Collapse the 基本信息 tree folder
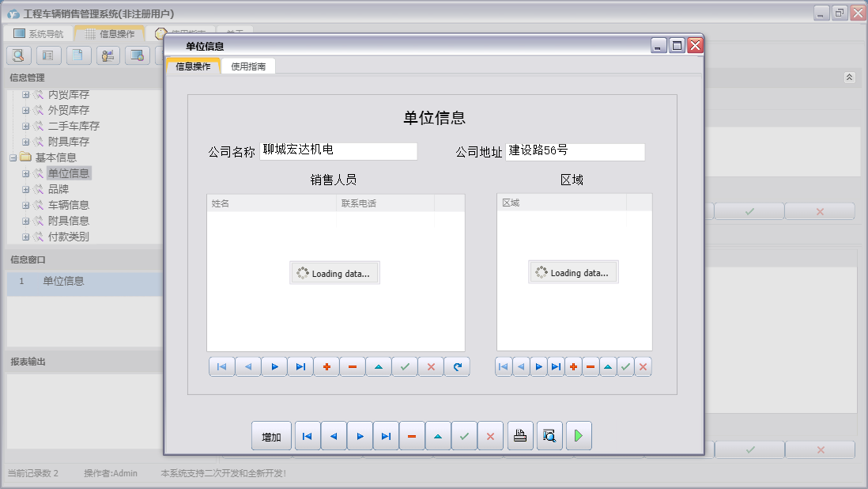868x489 pixels. point(13,157)
